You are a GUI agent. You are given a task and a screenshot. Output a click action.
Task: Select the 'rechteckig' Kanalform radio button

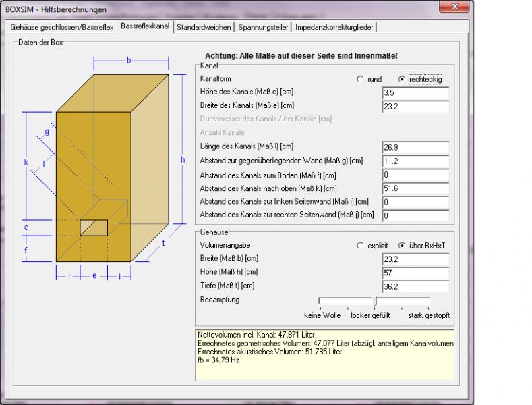402,80
